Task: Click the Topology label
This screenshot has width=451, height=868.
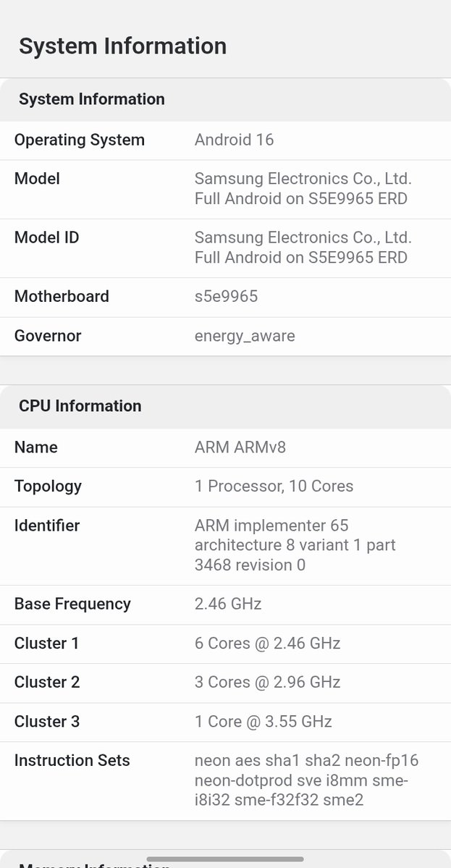Action: 49,486
